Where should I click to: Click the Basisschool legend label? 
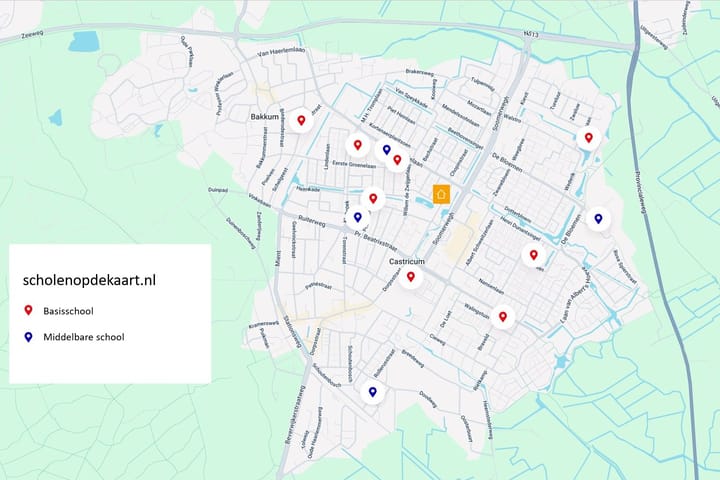[73, 311]
